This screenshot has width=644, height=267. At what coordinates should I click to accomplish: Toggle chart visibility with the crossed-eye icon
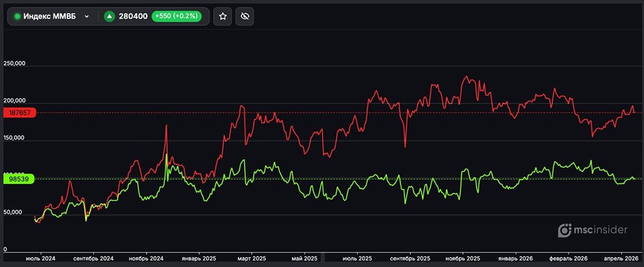click(x=244, y=16)
